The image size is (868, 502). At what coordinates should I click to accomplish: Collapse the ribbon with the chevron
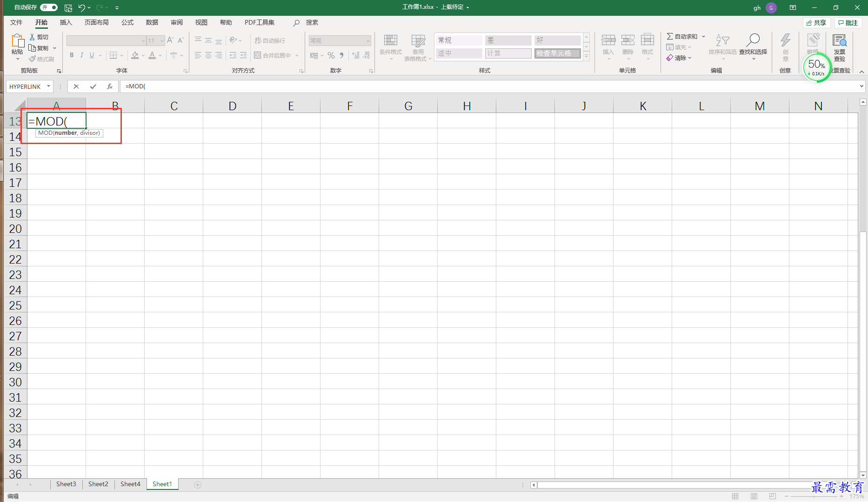[861, 72]
